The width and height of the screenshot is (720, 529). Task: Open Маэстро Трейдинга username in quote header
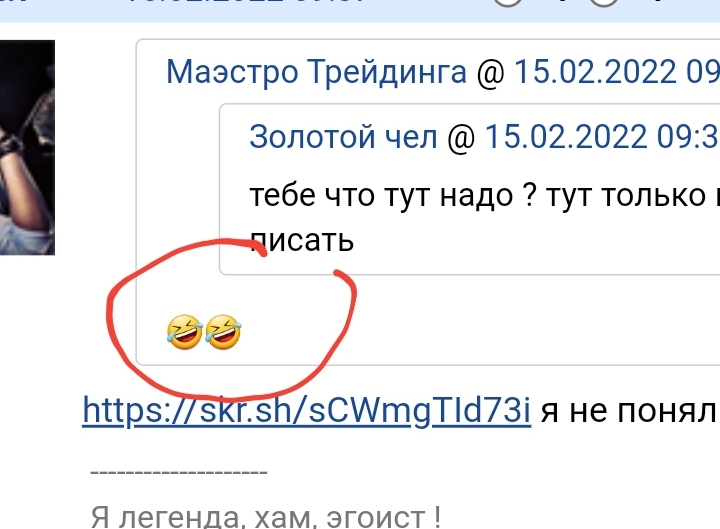click(316, 72)
